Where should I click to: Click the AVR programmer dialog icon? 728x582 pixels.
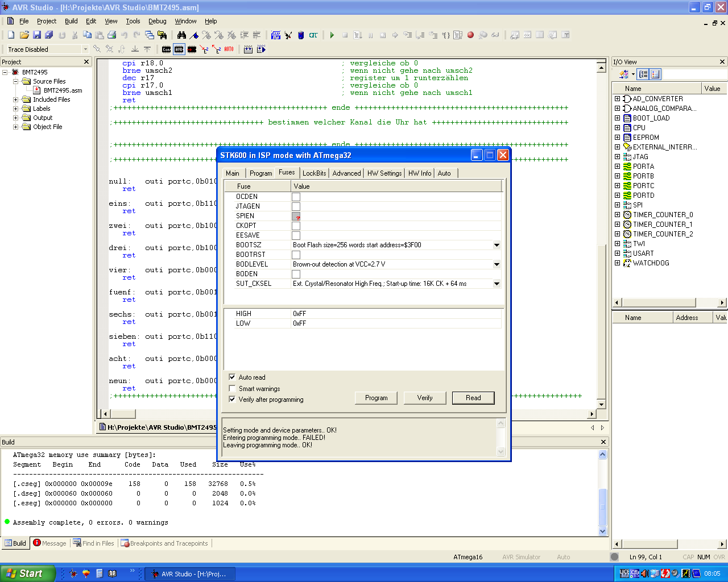179,49
